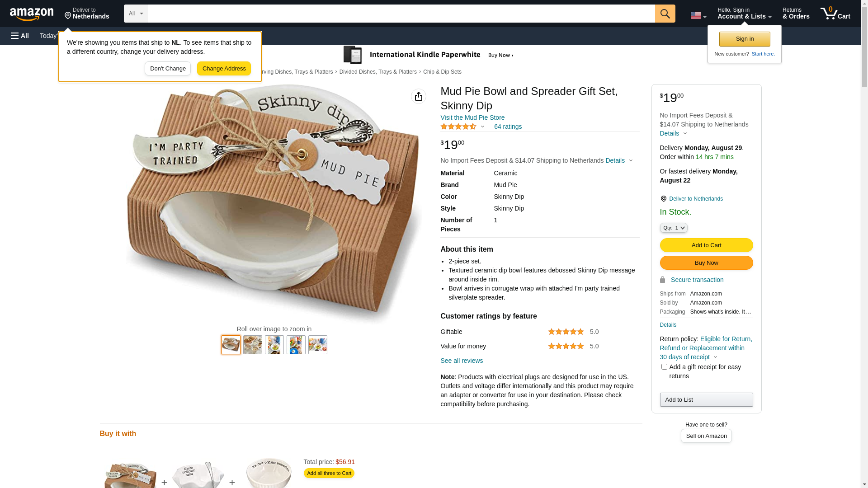This screenshot has height=488, width=868.
Task: Open the All hamburger menu
Action: tap(20, 36)
